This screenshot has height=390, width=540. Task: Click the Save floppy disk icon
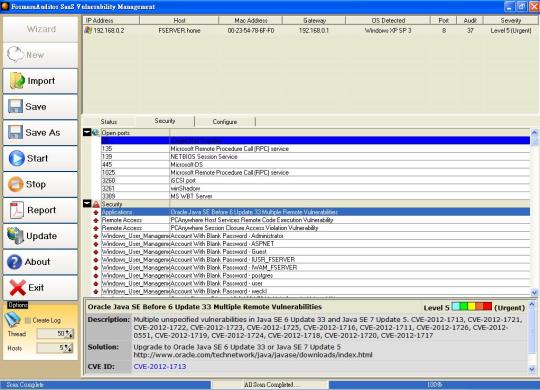click(x=15, y=106)
